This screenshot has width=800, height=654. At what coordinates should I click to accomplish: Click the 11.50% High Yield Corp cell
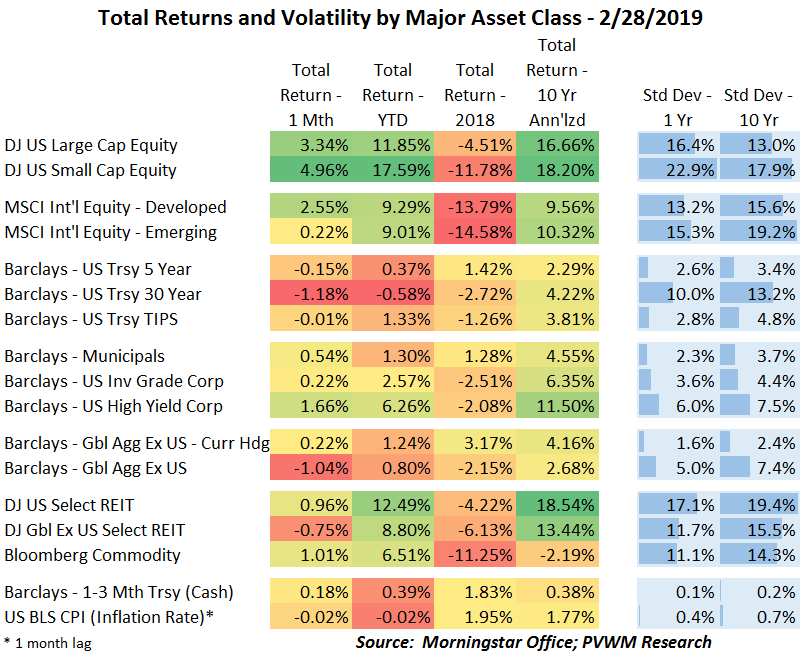tap(557, 406)
